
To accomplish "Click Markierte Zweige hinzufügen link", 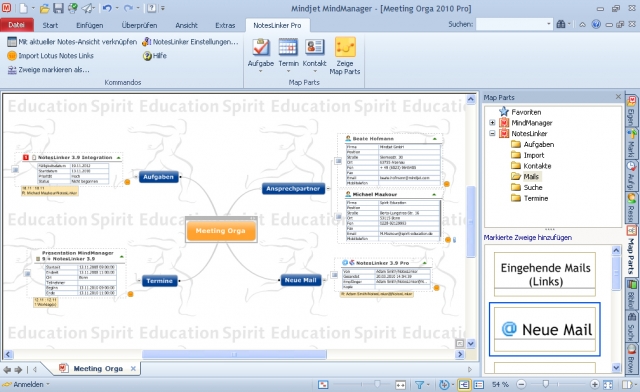I will point(528,237).
